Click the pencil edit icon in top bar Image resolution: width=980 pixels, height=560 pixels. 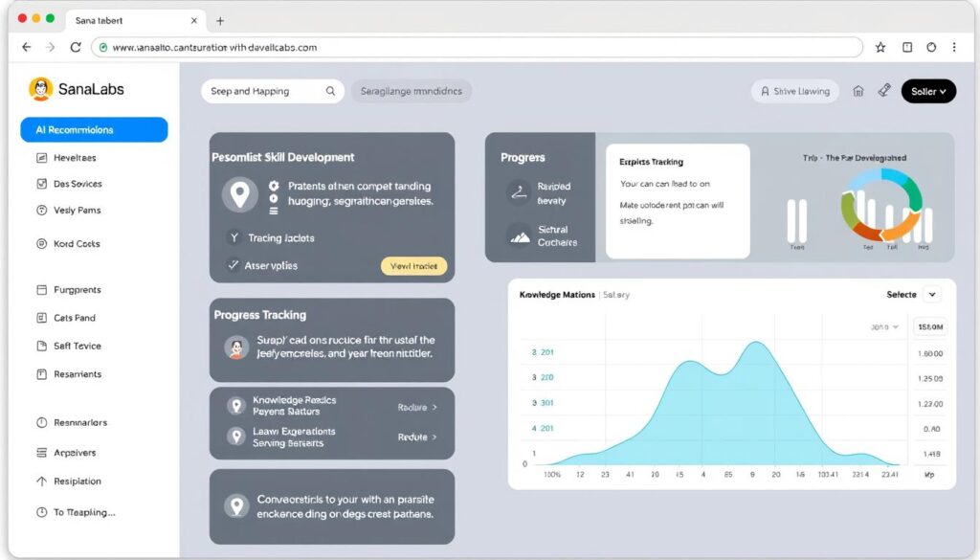[883, 91]
